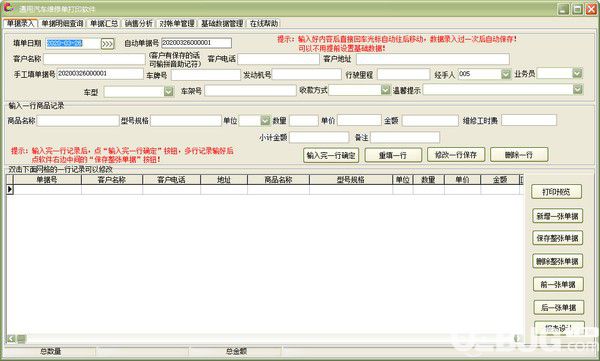Click the 发动机号 input field
The image size is (600, 361).
(306, 74)
